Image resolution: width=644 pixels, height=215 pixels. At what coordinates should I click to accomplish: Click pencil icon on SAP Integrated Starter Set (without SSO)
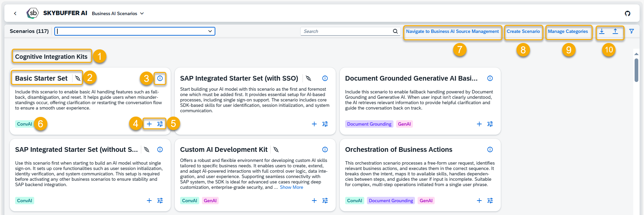tap(147, 149)
